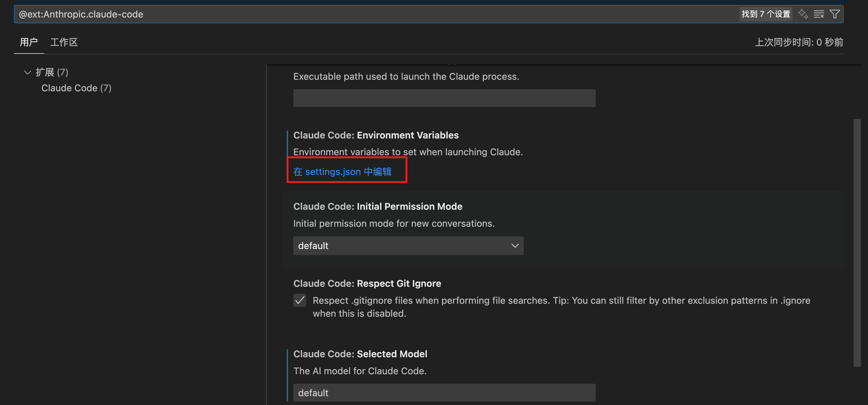
Task: Click the Environment Variables setting title
Action: [x=375, y=135]
